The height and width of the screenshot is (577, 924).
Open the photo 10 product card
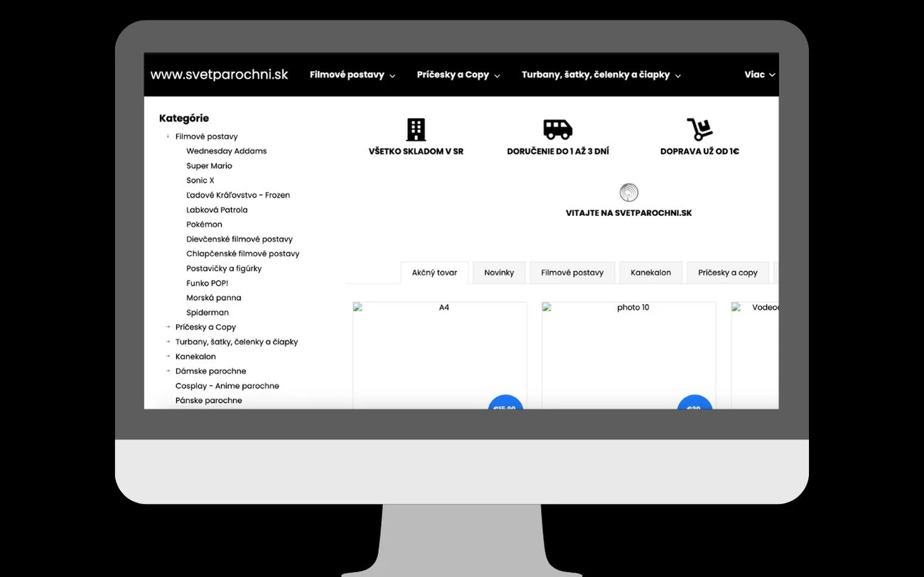[629, 355]
